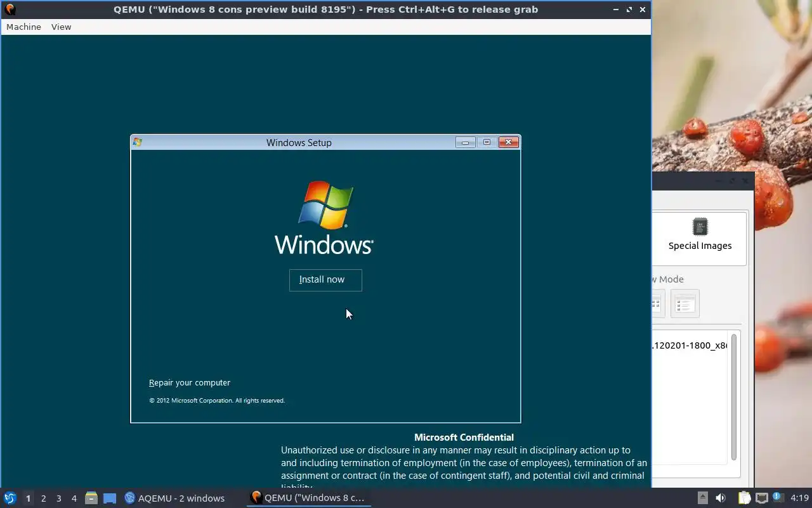
Task: Click the Microsoft Confidential heading text
Action: point(464,438)
